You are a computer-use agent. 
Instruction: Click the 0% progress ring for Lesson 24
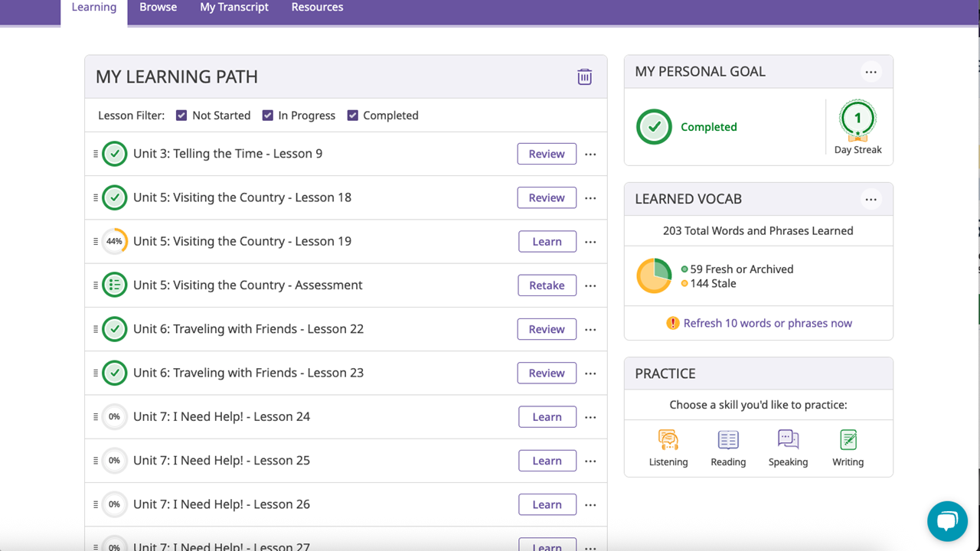click(114, 417)
